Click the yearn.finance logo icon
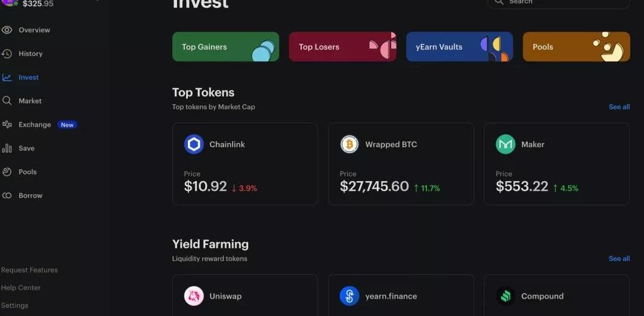The height and width of the screenshot is (316, 644). point(349,296)
